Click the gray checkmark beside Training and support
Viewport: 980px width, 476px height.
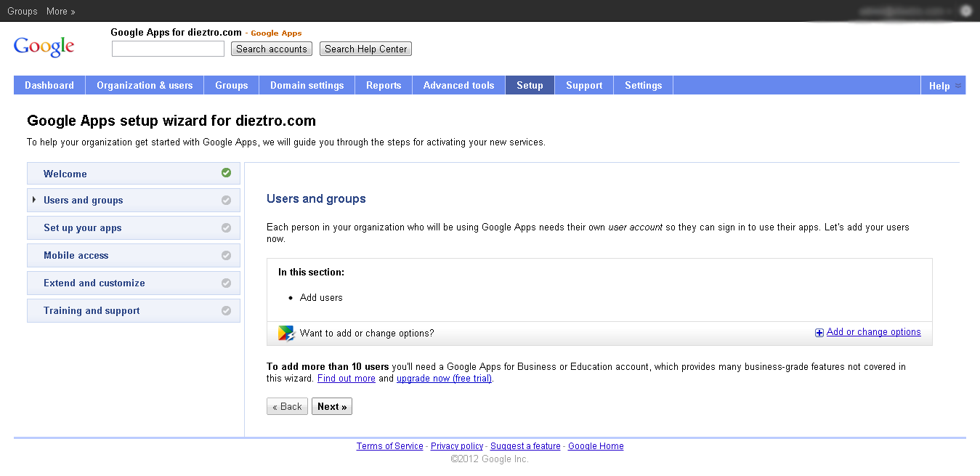(x=226, y=311)
